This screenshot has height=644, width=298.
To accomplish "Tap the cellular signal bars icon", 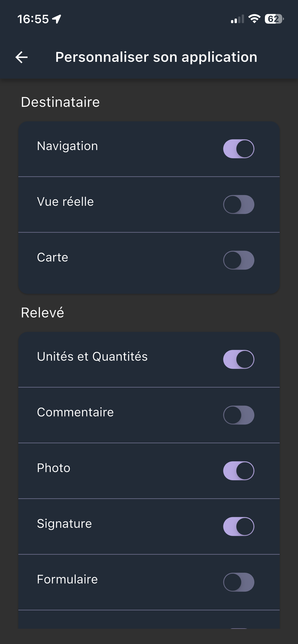I will (x=237, y=19).
